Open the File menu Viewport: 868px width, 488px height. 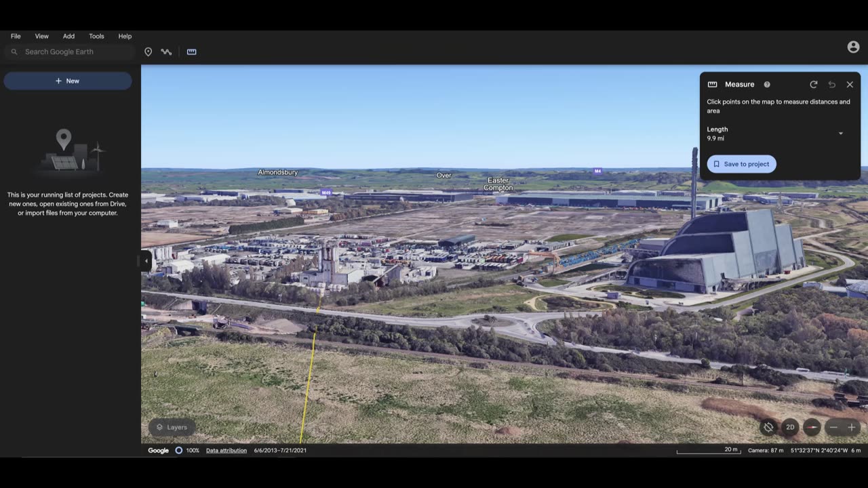coord(16,36)
